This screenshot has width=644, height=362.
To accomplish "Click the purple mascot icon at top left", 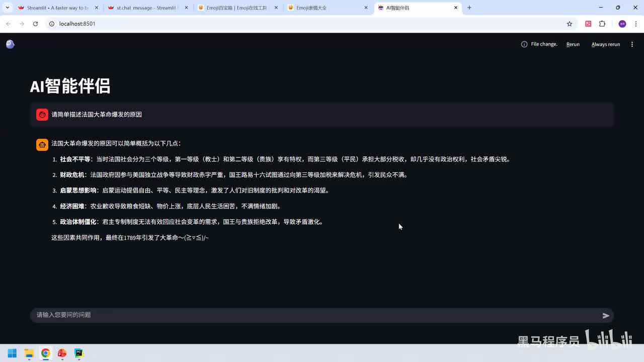I will (x=10, y=44).
